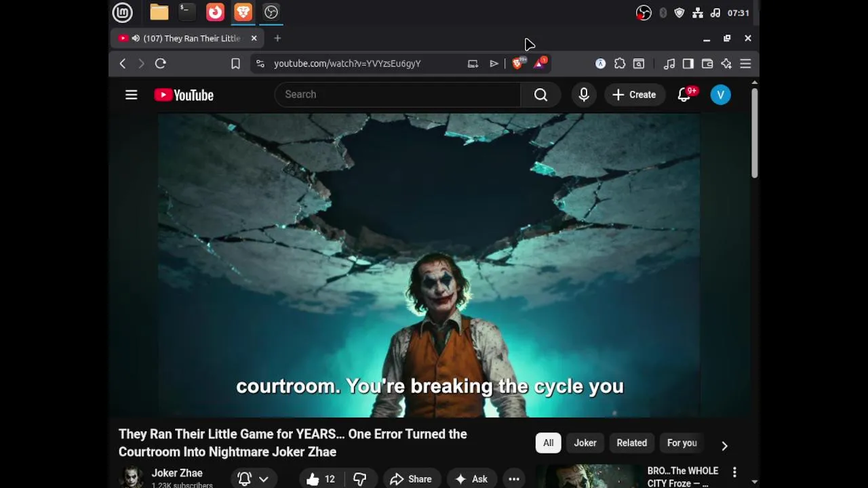Show more filter chips with the arrow
The image size is (868, 488).
click(x=724, y=445)
